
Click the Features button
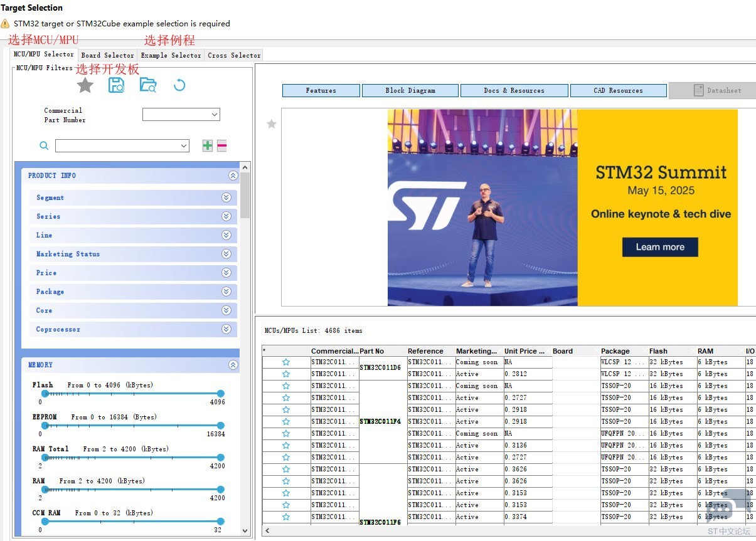coord(321,91)
